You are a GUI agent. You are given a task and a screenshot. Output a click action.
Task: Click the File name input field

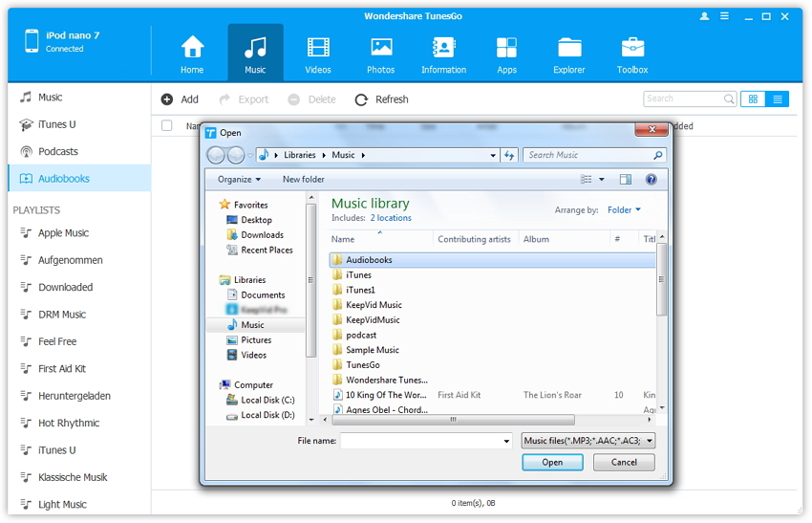[x=420, y=441]
